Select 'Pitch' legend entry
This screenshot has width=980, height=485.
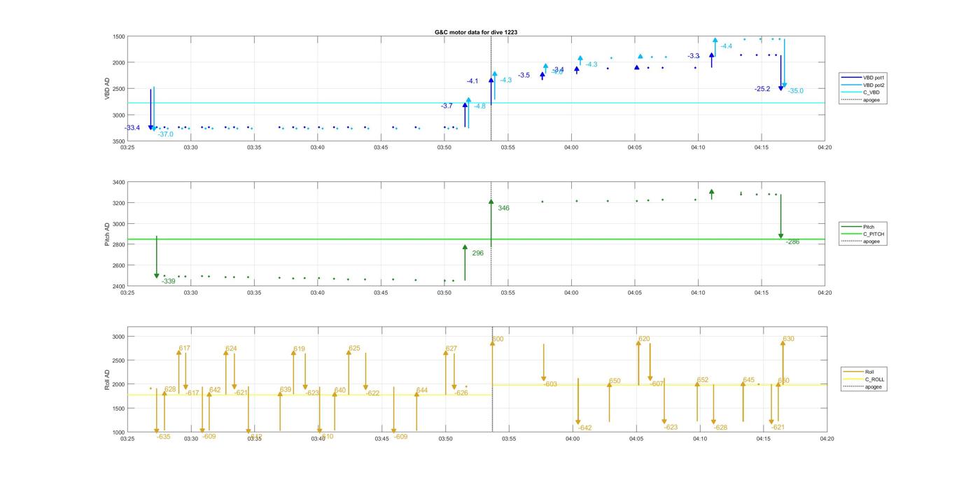point(869,227)
